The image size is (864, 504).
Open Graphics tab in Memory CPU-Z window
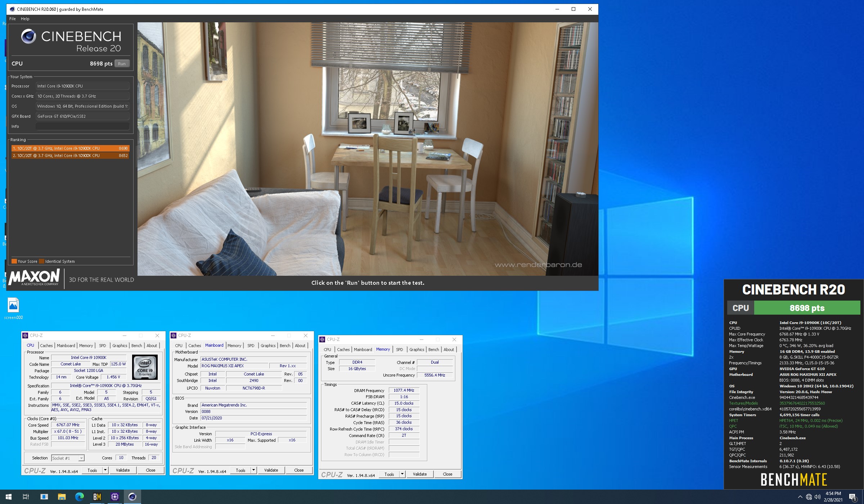[x=417, y=350]
